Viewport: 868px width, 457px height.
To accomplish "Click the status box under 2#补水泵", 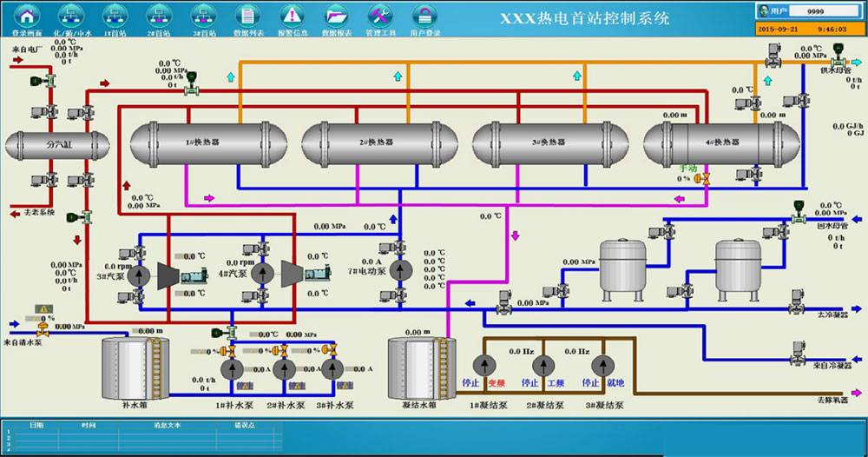I will coord(297,386).
